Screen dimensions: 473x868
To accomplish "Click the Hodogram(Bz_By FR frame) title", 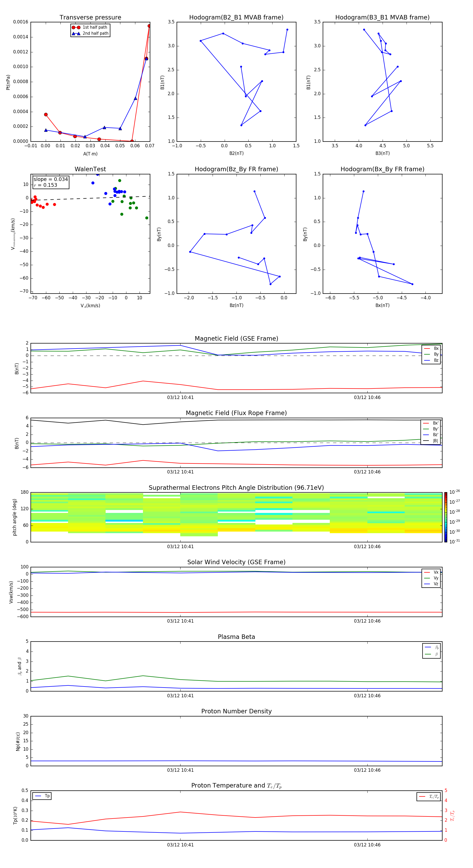I will (236, 169).
